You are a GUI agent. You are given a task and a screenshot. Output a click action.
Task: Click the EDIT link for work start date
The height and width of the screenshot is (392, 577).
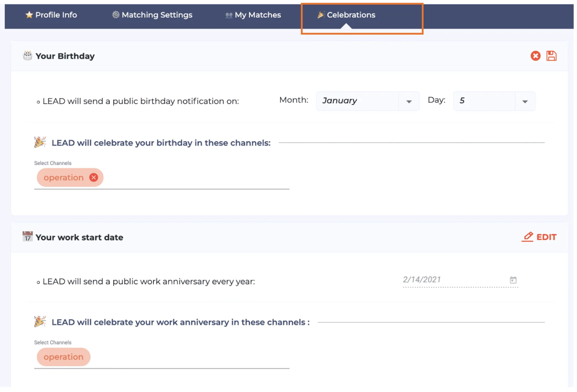(x=539, y=237)
